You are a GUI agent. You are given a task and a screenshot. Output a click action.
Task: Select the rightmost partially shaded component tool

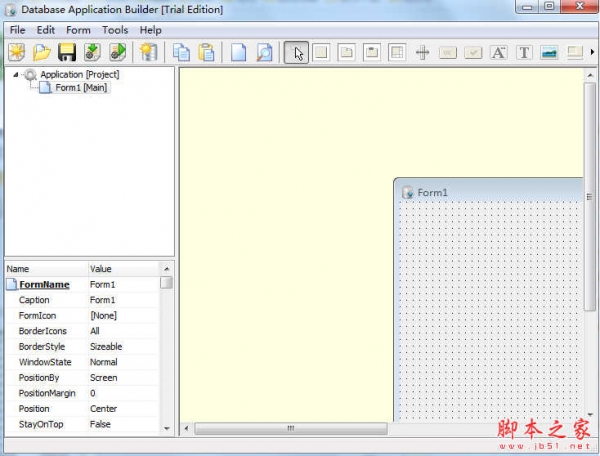click(x=575, y=52)
